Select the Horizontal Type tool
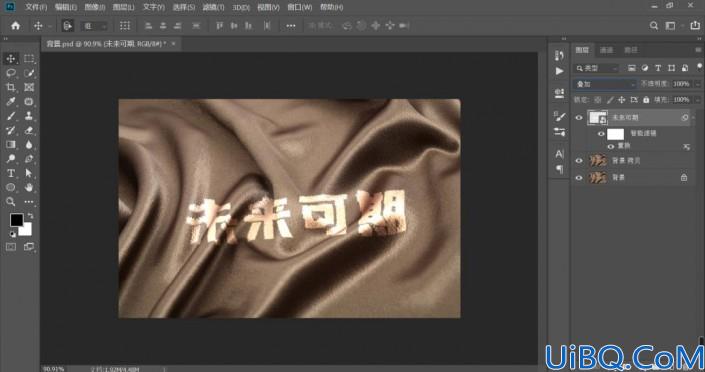Screen dimensions: 705x372 11,173
